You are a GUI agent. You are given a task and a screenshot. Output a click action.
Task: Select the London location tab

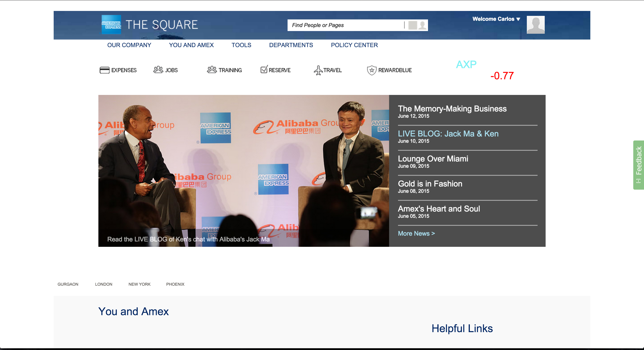[104, 284]
